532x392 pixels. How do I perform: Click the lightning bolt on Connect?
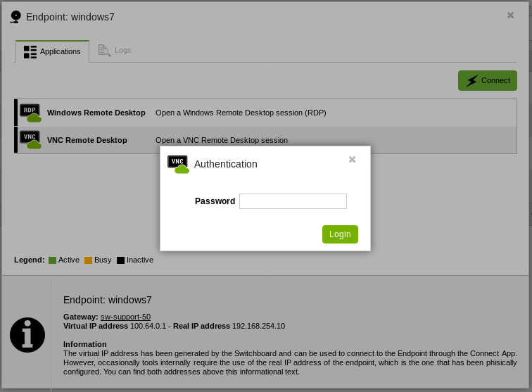[x=471, y=81]
